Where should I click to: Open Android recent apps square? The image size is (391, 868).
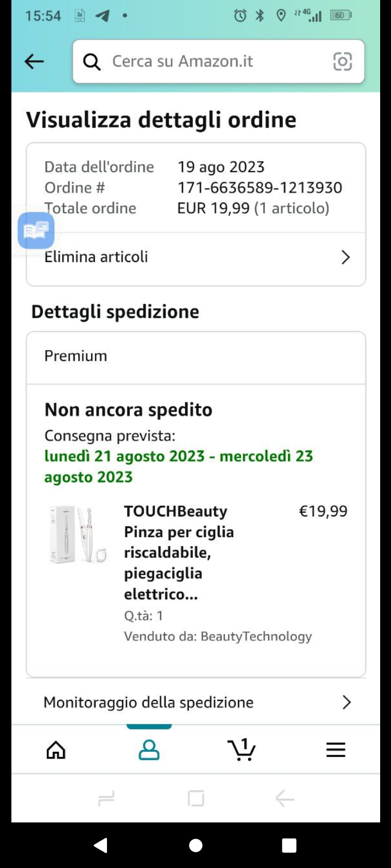pyautogui.click(x=289, y=845)
